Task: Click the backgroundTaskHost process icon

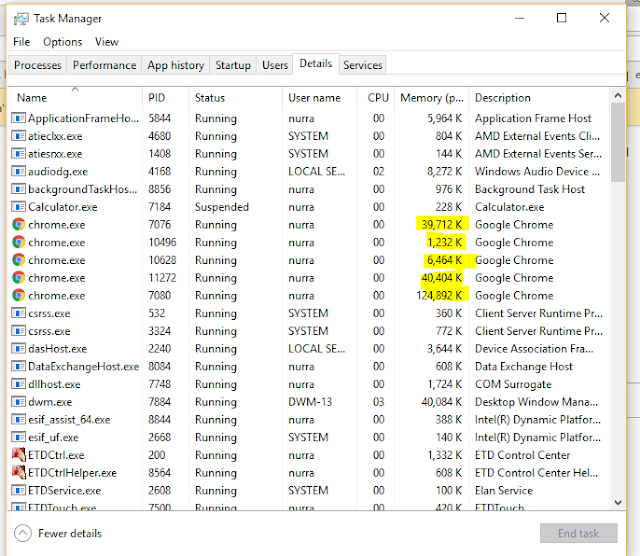Action: tap(18, 189)
